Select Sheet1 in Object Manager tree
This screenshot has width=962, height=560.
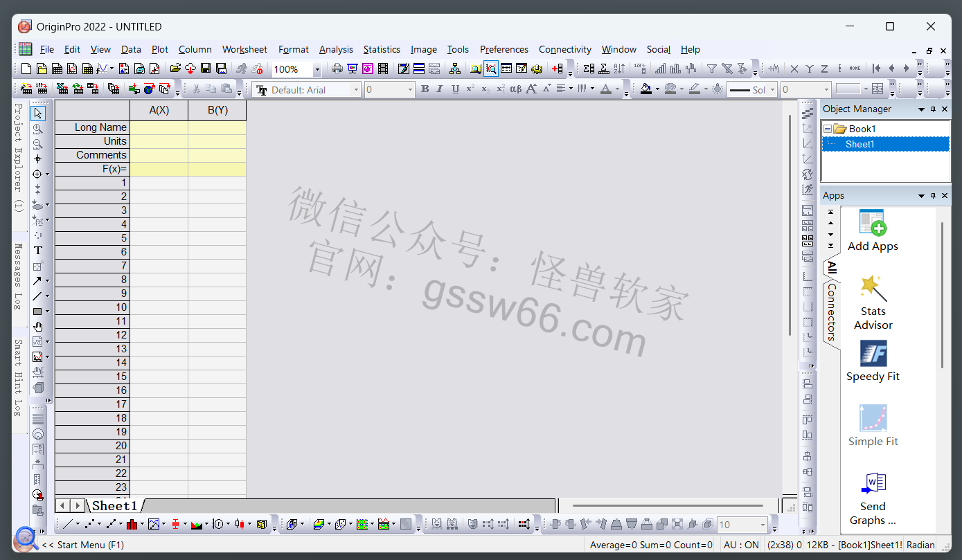click(x=859, y=144)
